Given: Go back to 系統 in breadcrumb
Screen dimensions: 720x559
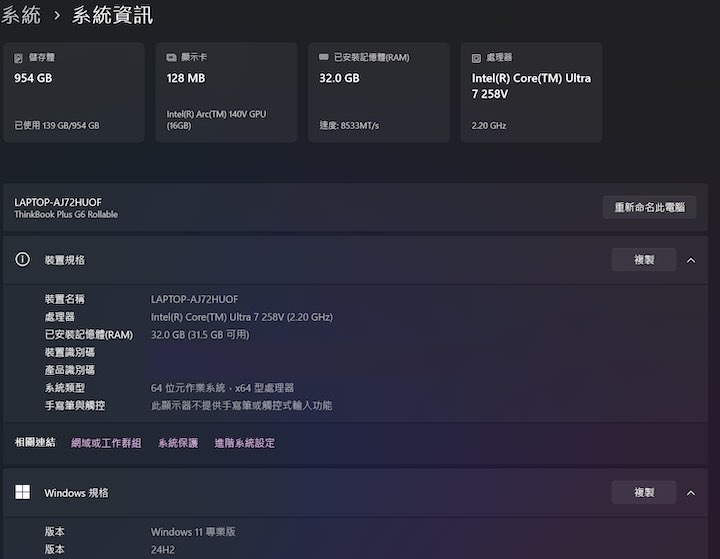Looking at the screenshot, I should pyautogui.click(x=21, y=15).
